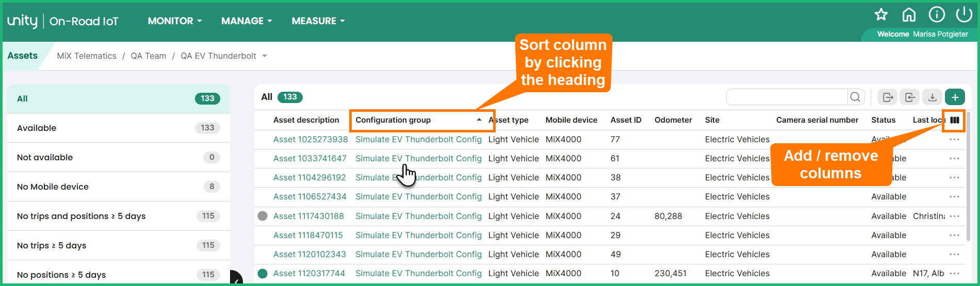Viewport: 980px width, 286px height.
Task: Open row menu for Asset 1117430188
Action: [954, 216]
